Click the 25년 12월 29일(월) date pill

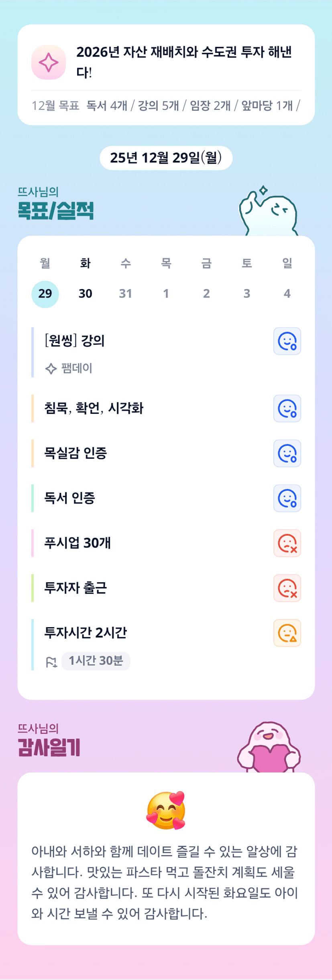tap(166, 158)
